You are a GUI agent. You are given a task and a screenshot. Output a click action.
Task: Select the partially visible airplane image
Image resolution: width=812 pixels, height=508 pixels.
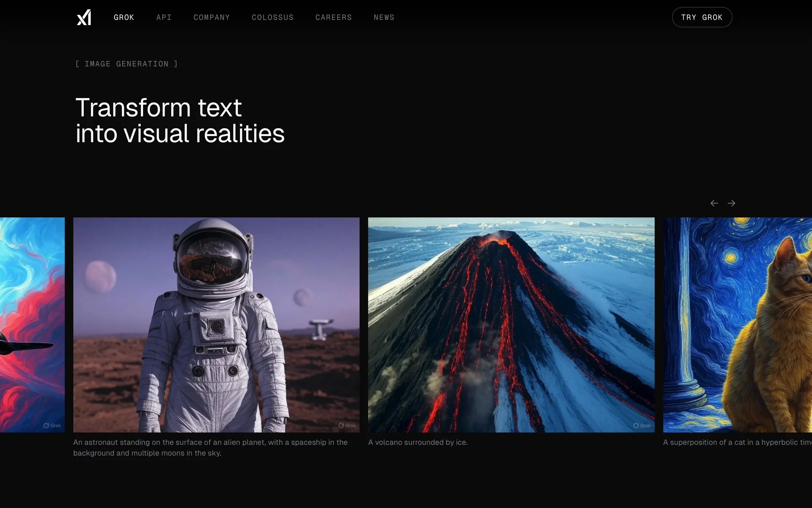(x=32, y=325)
